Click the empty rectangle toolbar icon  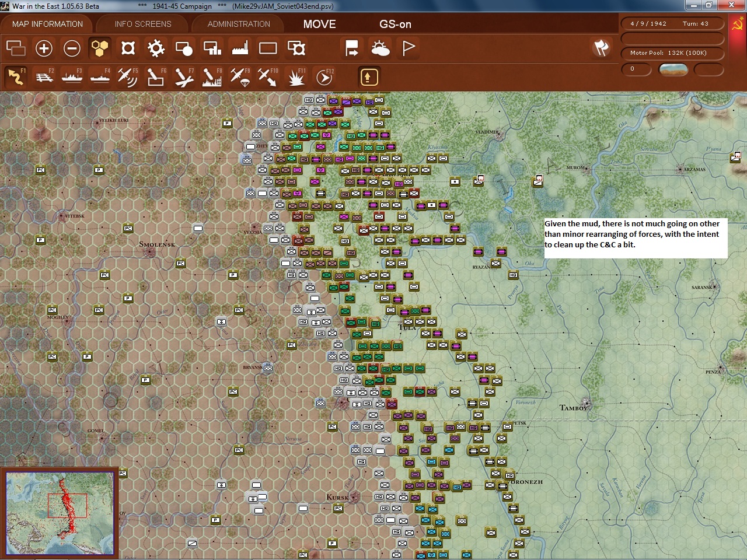(x=268, y=48)
